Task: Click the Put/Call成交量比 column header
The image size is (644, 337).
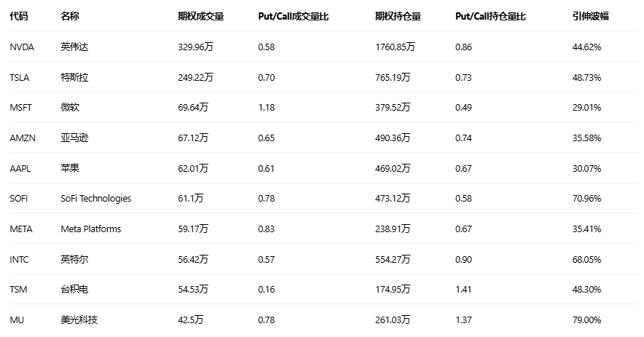Action: (294, 16)
